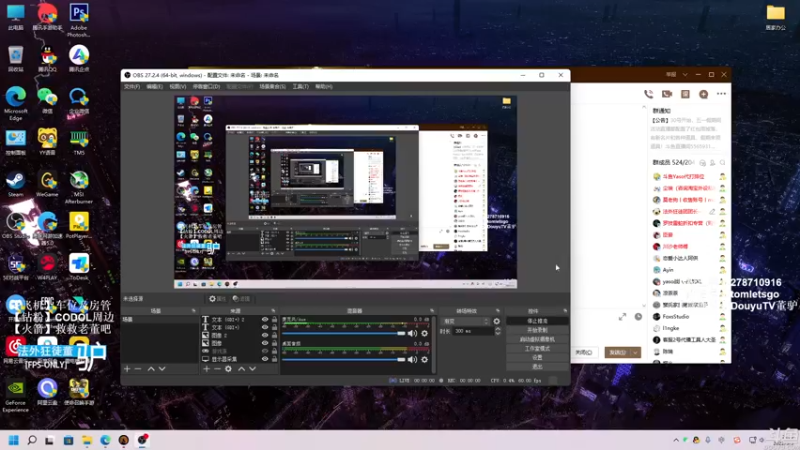Open the 渐变 transition type dropdown
Viewport: 800px width, 450px height.
(x=465, y=321)
